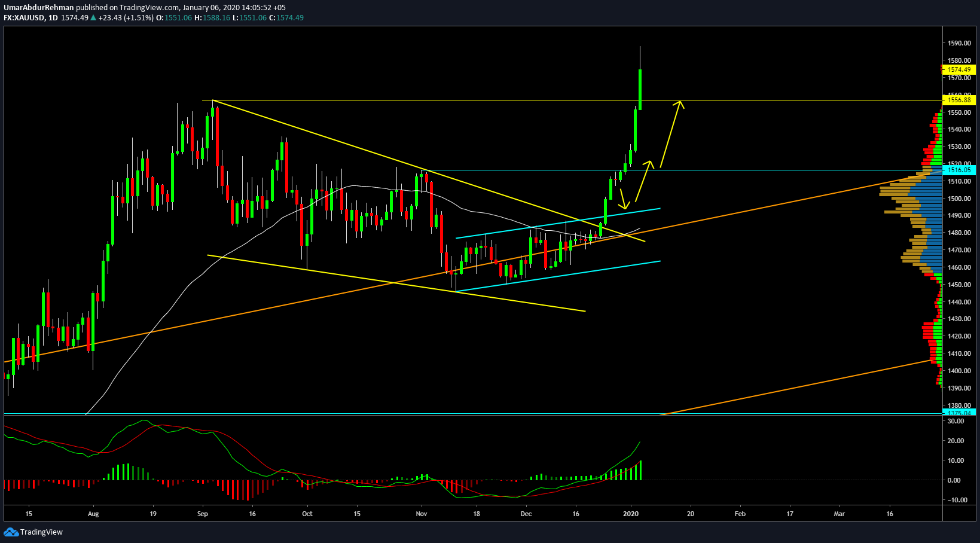The height and width of the screenshot is (543, 980).
Task: Click the Aug date axis label
Action: pos(93,514)
